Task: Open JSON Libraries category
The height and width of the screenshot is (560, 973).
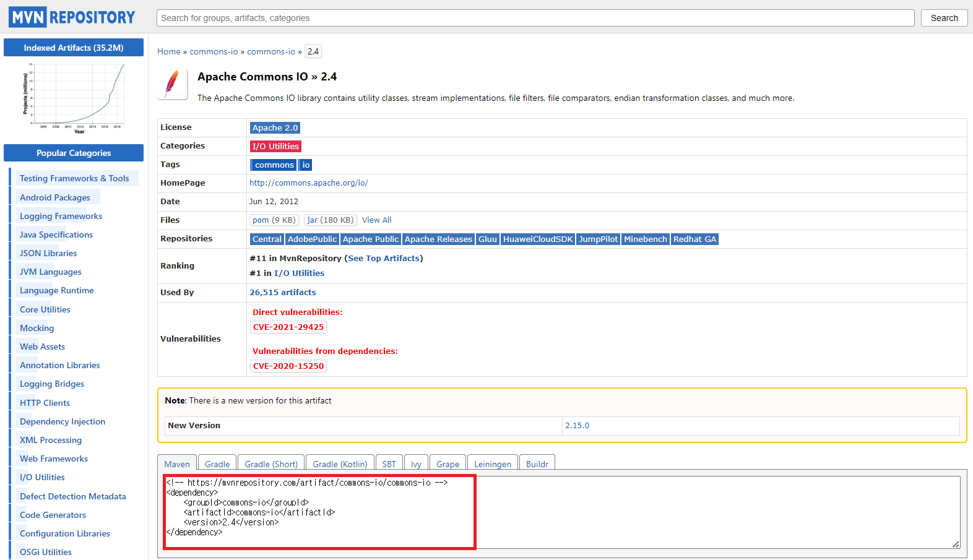Action: coord(48,253)
